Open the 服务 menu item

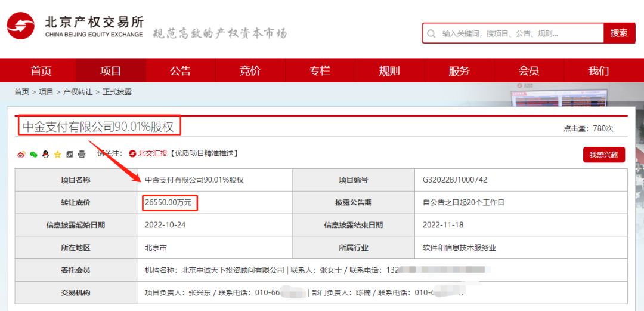pyautogui.click(x=459, y=71)
